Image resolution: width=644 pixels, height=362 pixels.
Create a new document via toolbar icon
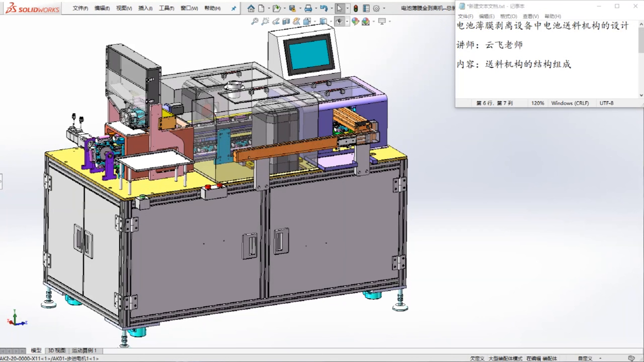261,9
